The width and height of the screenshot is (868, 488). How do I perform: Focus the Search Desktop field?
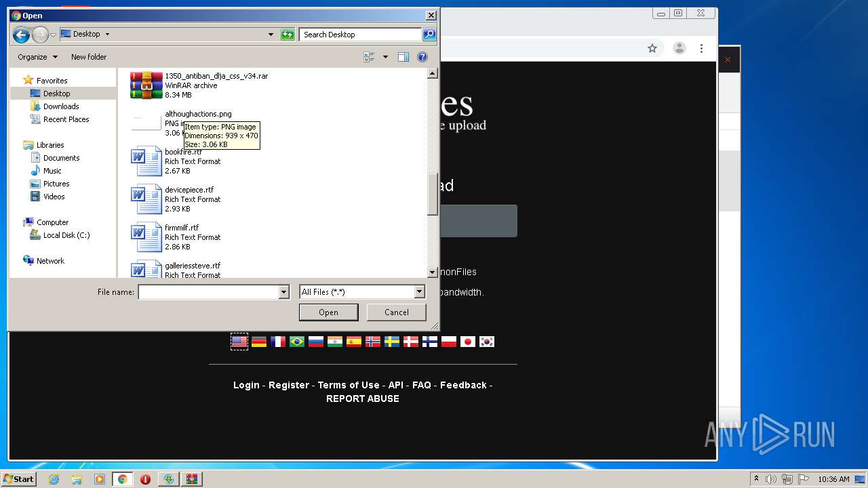pos(360,35)
